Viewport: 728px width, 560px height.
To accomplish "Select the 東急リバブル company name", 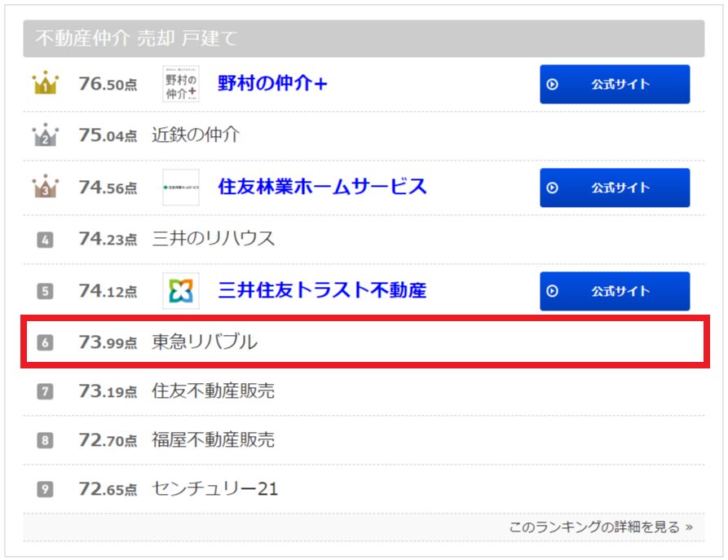I will [x=205, y=342].
